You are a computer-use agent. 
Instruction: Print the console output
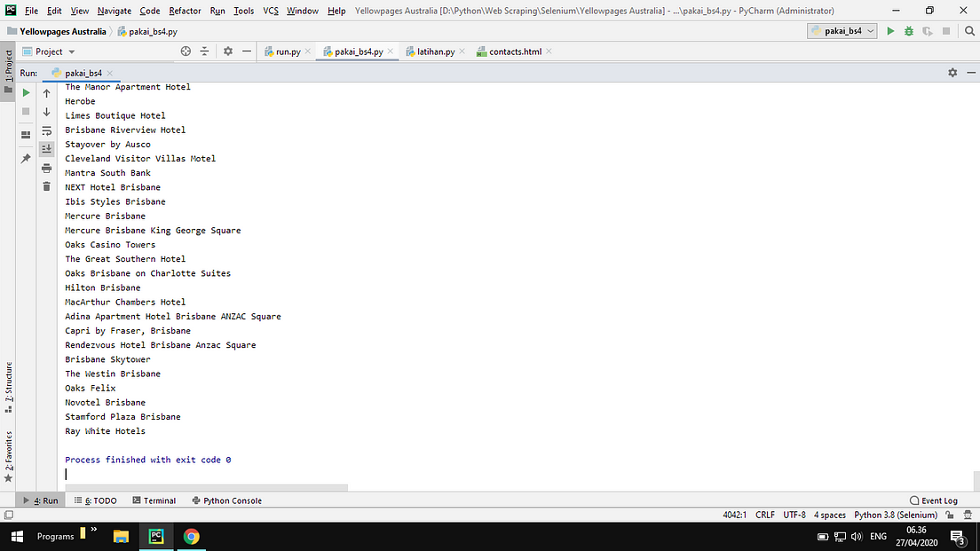point(47,168)
